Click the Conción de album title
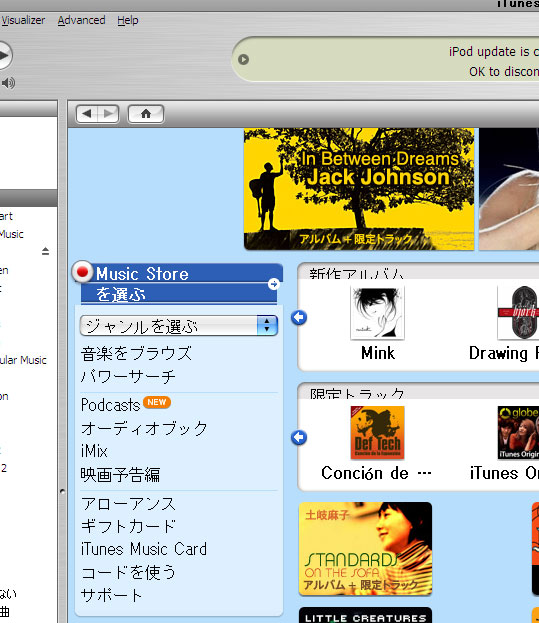Image resolution: width=539 pixels, height=623 pixels. tap(376, 473)
